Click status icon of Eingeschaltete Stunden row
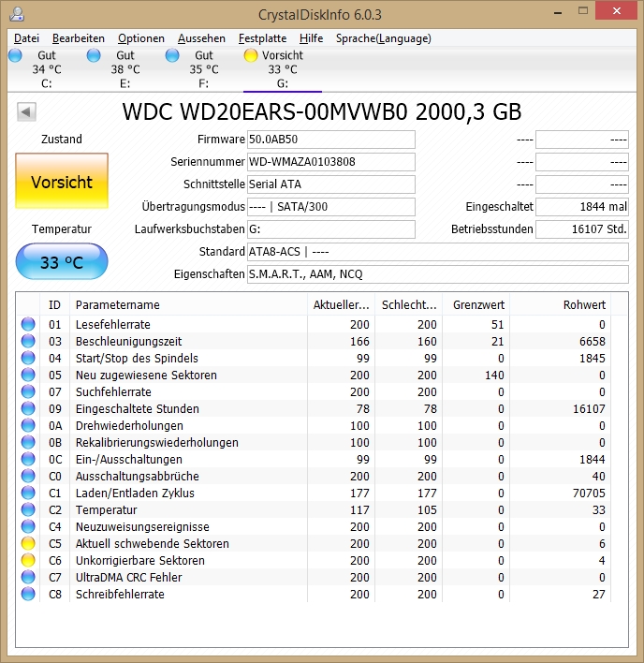 (28, 408)
